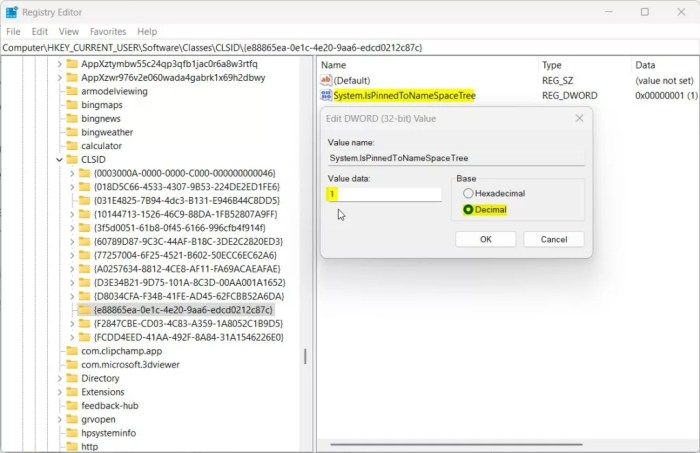Expand the Directory tree node
This screenshot has width=700, height=453.
pos(59,378)
